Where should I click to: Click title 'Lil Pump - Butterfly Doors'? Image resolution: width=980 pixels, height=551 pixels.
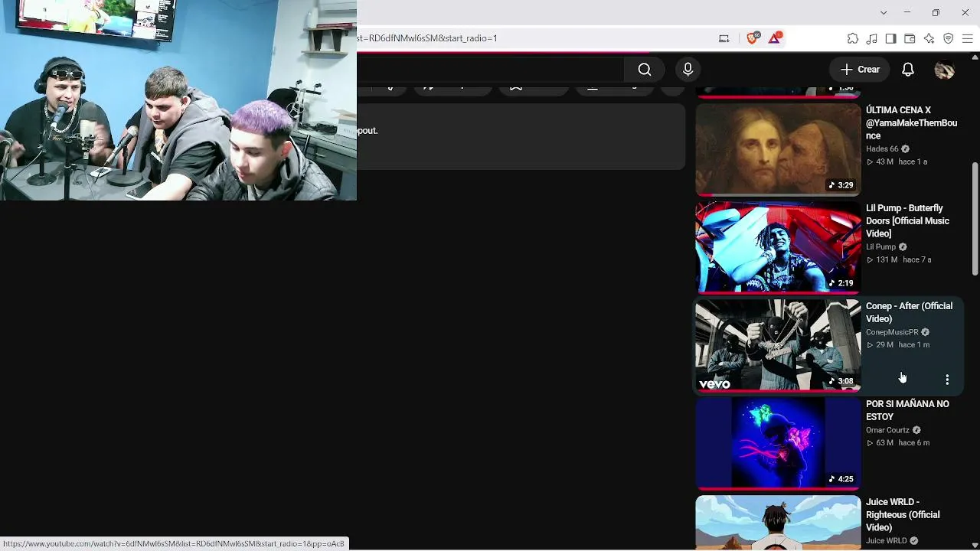pos(907,221)
